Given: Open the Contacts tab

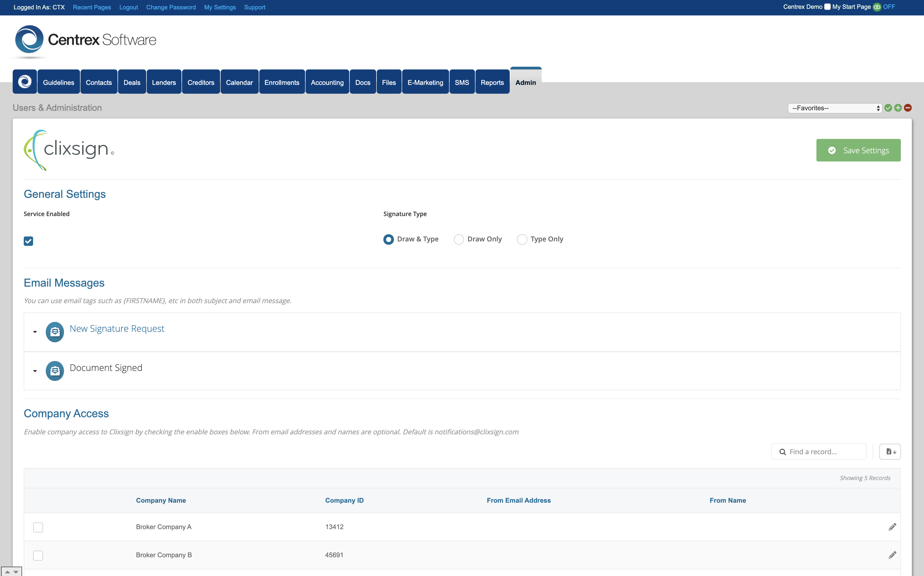Looking at the screenshot, I should pos(99,82).
